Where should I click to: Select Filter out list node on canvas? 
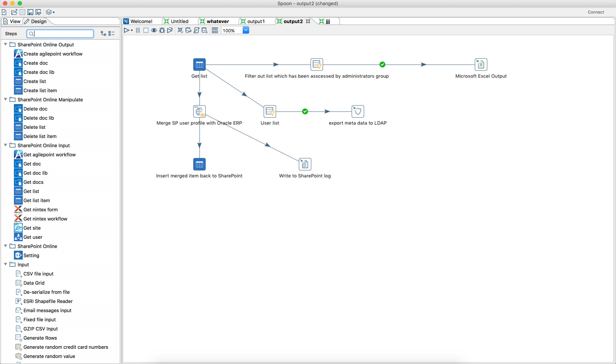click(317, 65)
